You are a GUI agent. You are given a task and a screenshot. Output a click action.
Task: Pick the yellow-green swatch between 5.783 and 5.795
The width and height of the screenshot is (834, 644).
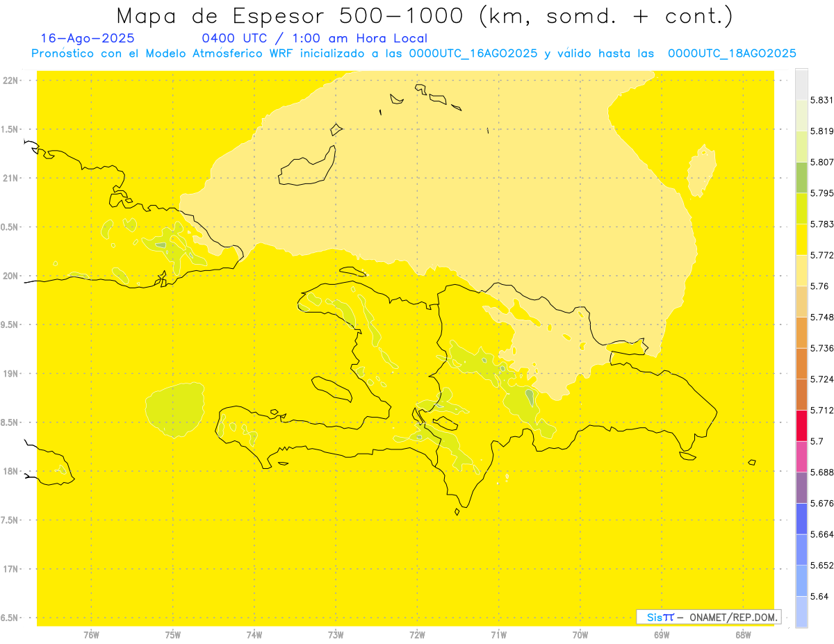(801, 208)
